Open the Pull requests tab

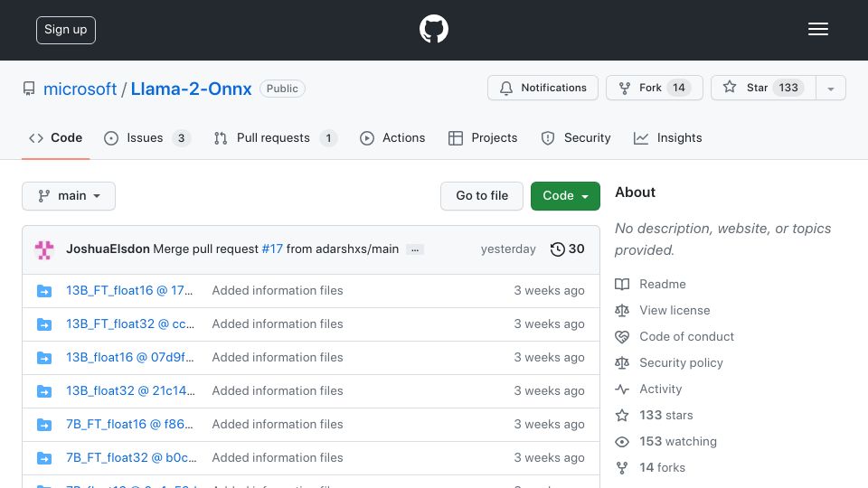(275, 137)
